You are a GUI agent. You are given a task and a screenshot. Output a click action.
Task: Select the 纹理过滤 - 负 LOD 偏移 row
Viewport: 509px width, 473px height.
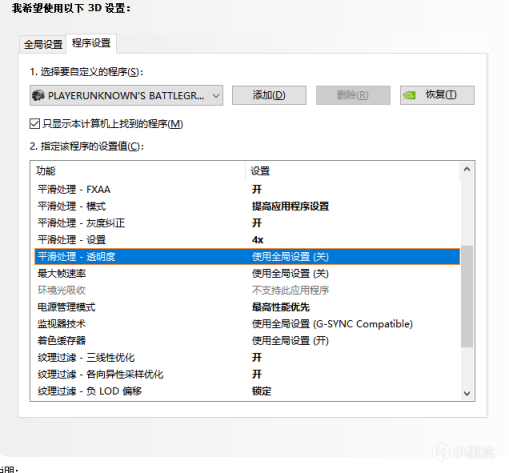[247, 391]
